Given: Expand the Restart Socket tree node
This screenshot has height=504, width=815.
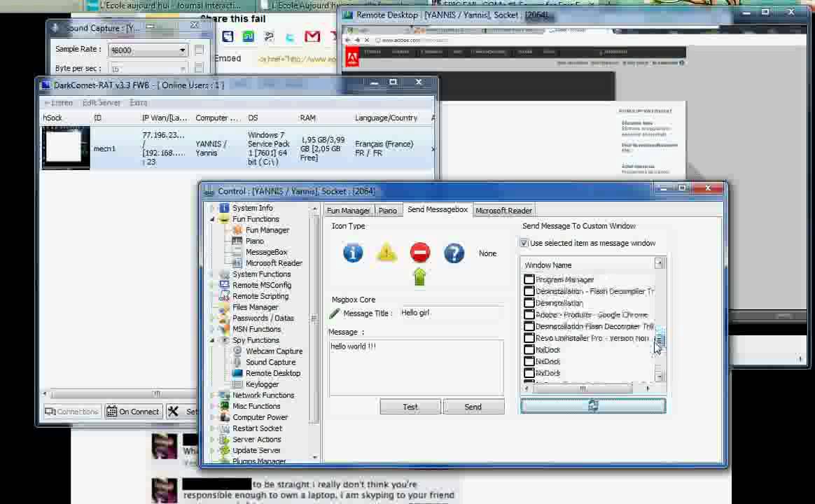Looking at the screenshot, I should (x=212, y=428).
